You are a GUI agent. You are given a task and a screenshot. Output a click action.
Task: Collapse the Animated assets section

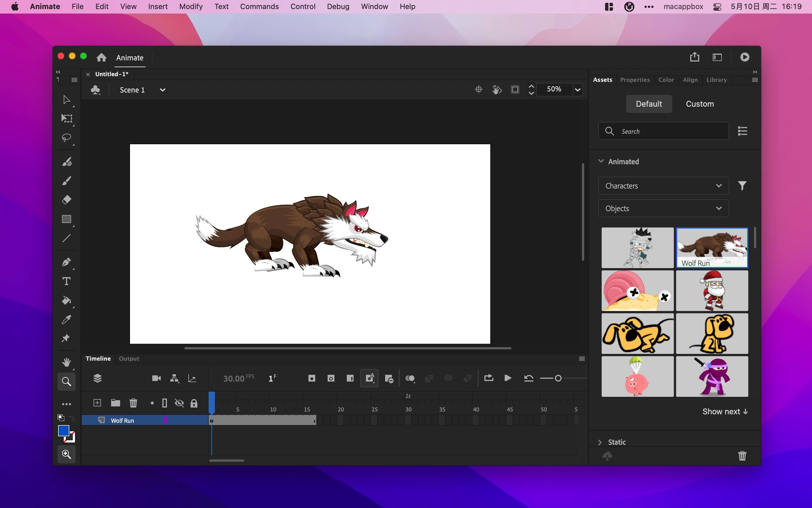pyautogui.click(x=601, y=161)
